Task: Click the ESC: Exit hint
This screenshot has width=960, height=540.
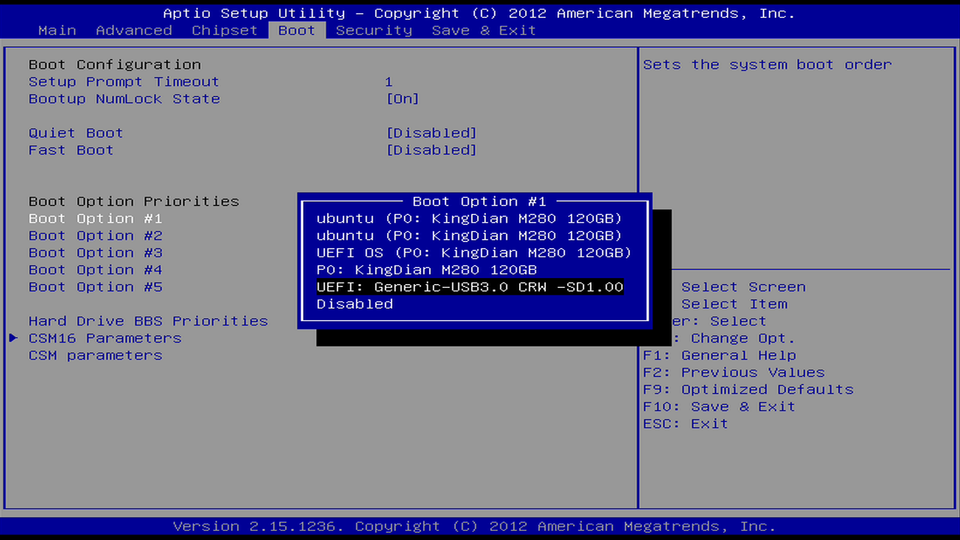Action: (x=686, y=424)
